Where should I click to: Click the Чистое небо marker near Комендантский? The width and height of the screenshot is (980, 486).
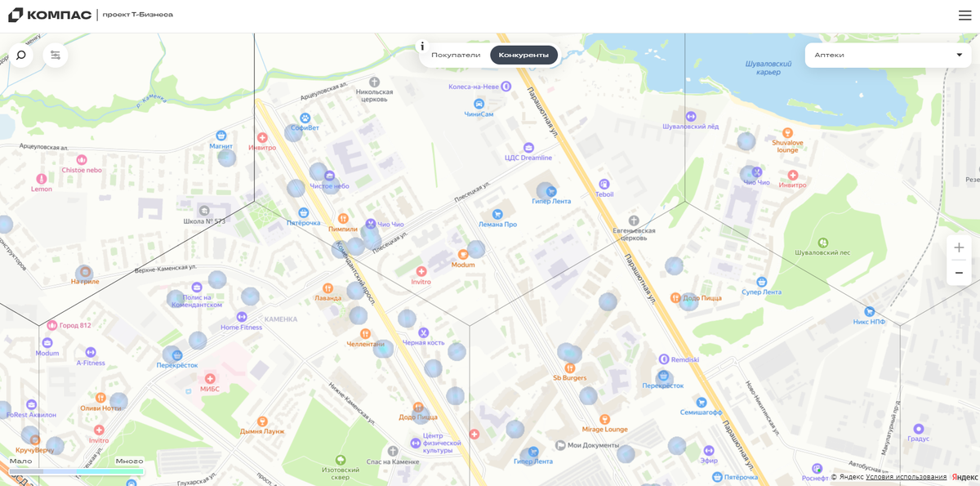329,176
